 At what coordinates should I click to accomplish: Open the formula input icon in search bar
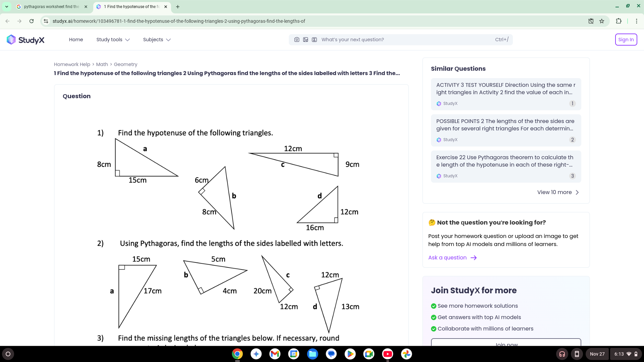point(314,40)
